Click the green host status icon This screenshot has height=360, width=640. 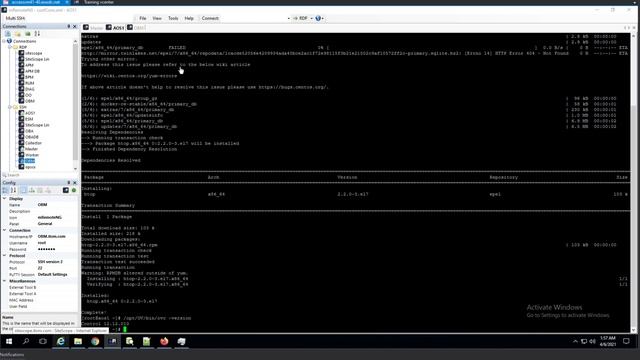(74, 190)
